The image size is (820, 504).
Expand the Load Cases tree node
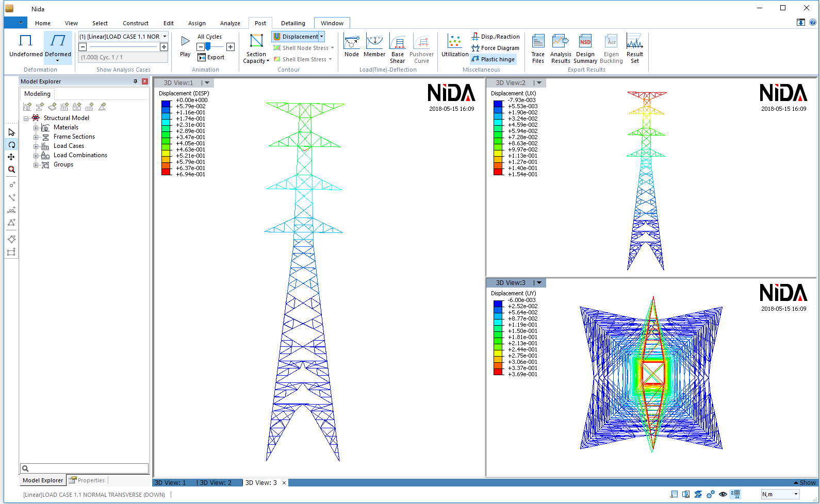pos(36,146)
